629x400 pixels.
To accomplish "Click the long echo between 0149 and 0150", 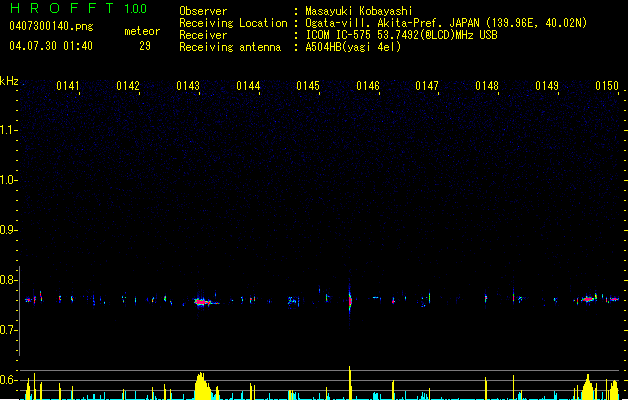I will [x=588, y=299].
